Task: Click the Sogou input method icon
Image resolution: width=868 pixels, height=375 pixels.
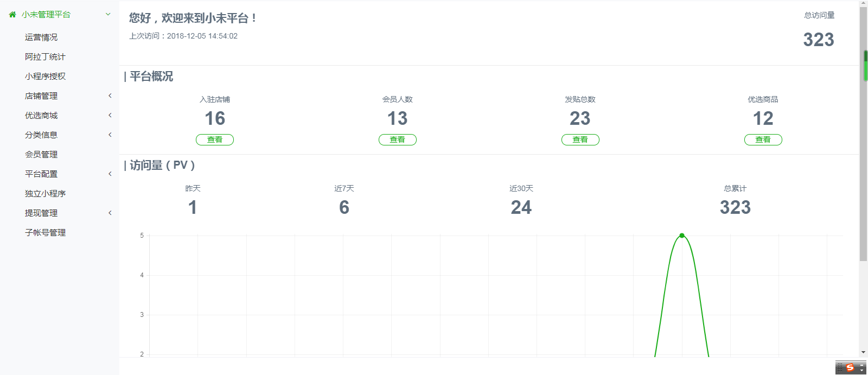Action: (850, 368)
